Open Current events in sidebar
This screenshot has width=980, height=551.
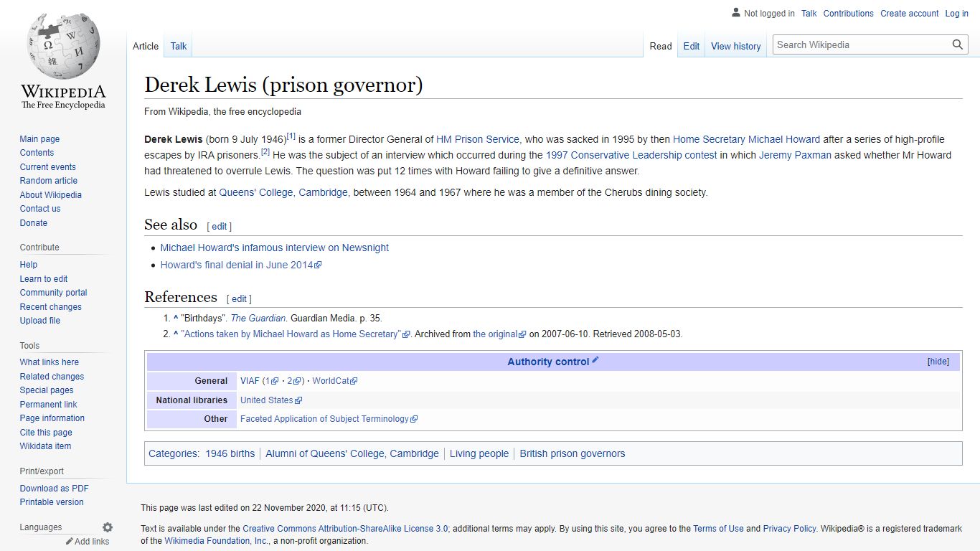(x=47, y=167)
